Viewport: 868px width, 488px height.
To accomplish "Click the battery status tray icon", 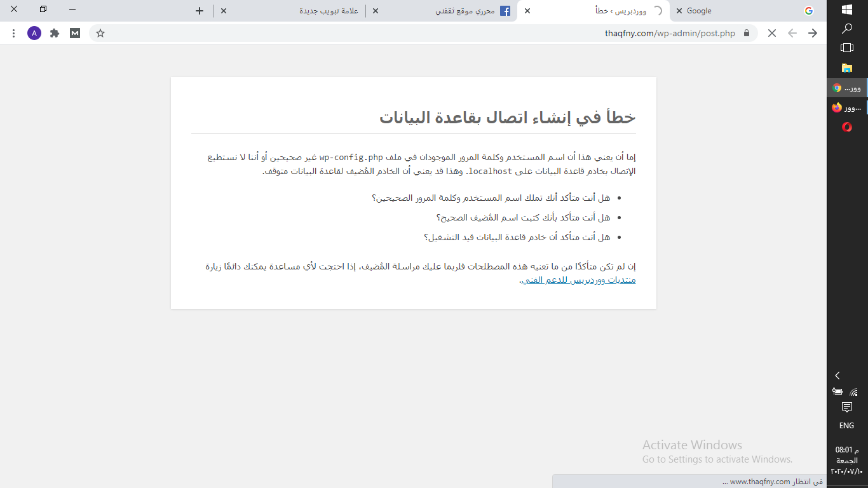I will coord(837,392).
